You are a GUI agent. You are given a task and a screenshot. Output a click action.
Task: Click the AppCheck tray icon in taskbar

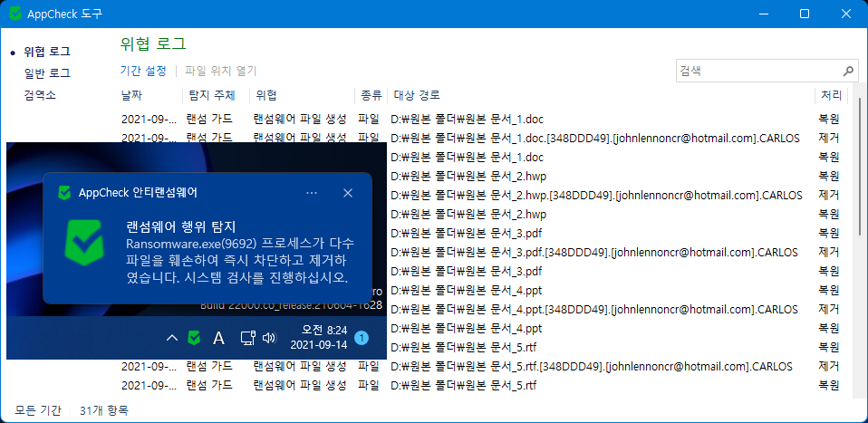click(x=193, y=338)
